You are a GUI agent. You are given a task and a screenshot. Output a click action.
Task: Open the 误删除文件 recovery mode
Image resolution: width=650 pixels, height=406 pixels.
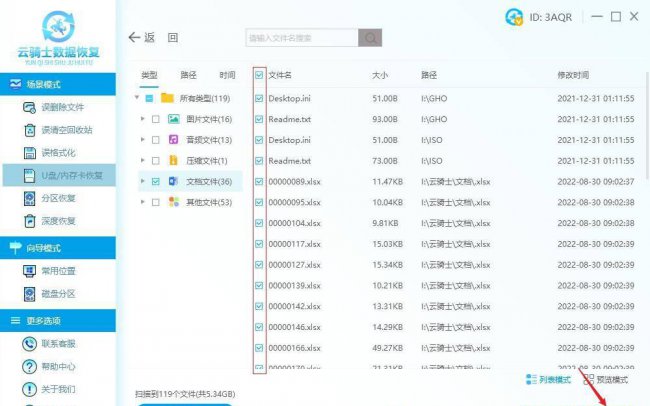[53, 107]
